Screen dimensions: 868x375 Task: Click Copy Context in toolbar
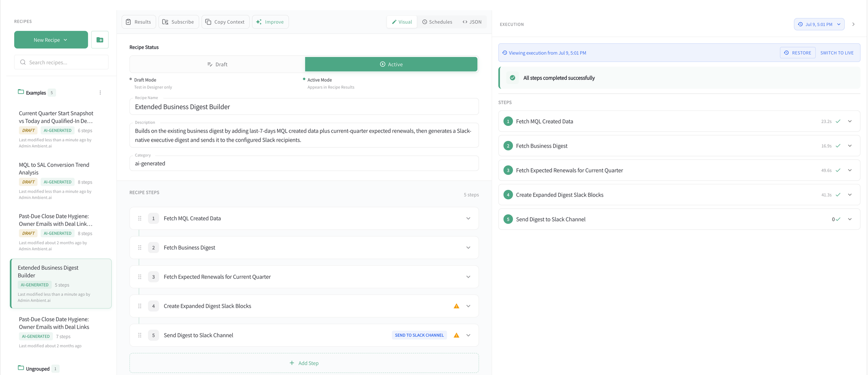click(225, 22)
